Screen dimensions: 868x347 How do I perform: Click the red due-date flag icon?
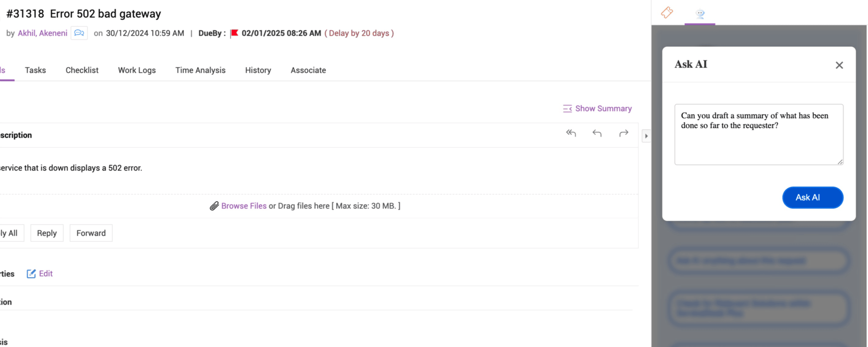point(234,33)
